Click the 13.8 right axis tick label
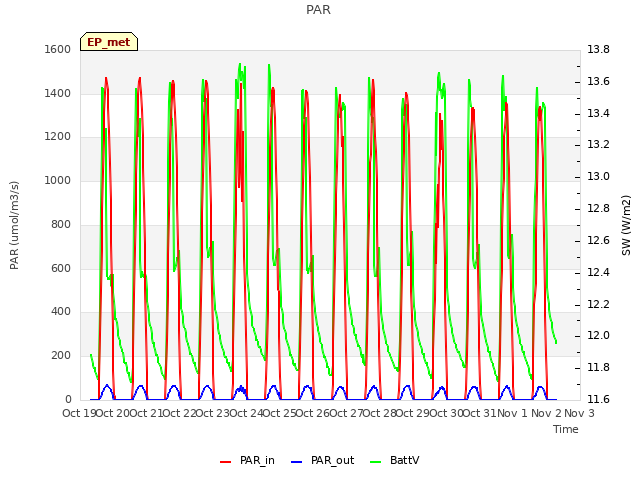 [598, 49]
